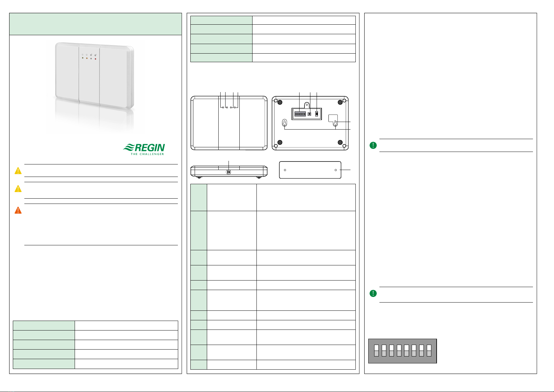Click the green LED on the product photo
Viewport: 554px width, 392px height.
point(83,58)
